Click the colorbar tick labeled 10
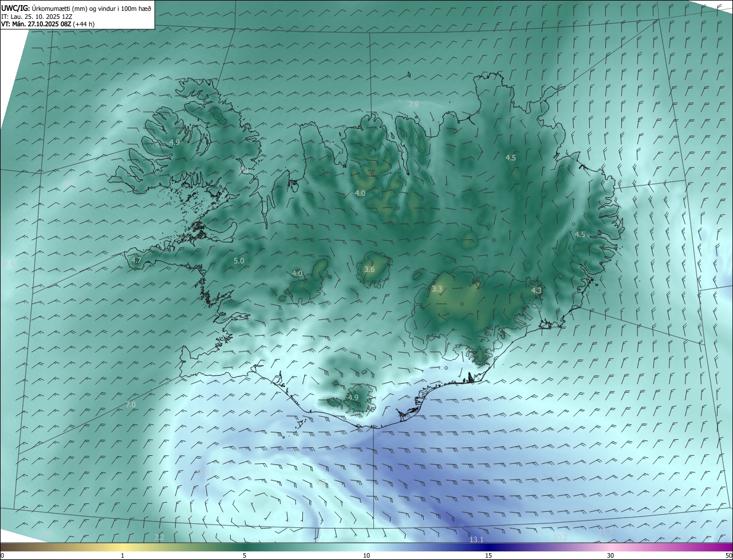 tap(366, 555)
